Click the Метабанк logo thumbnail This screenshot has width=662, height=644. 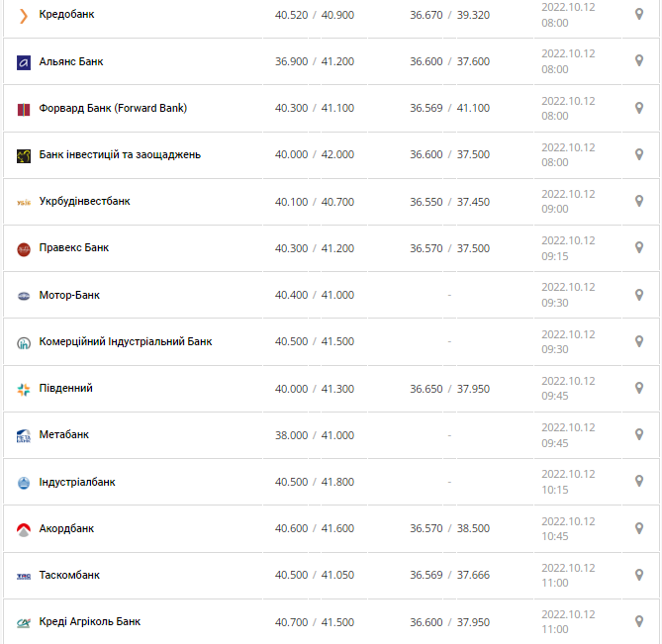(24, 436)
